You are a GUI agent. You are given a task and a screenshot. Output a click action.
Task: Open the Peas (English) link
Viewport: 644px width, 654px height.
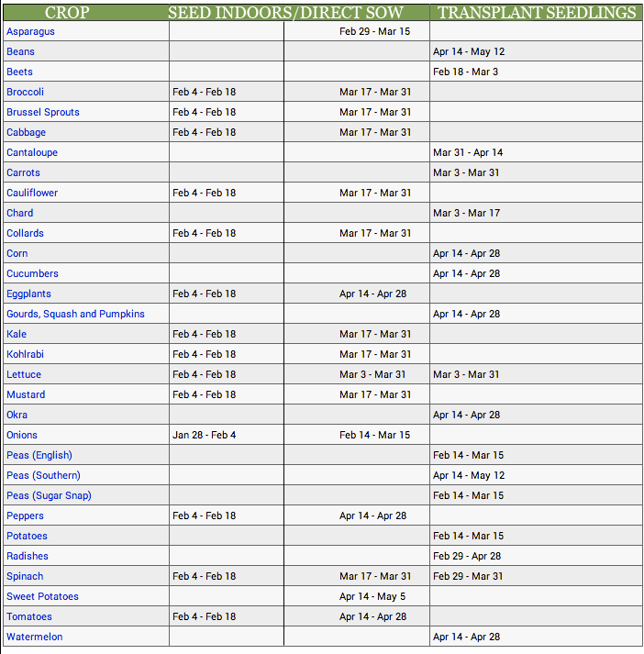(x=39, y=456)
